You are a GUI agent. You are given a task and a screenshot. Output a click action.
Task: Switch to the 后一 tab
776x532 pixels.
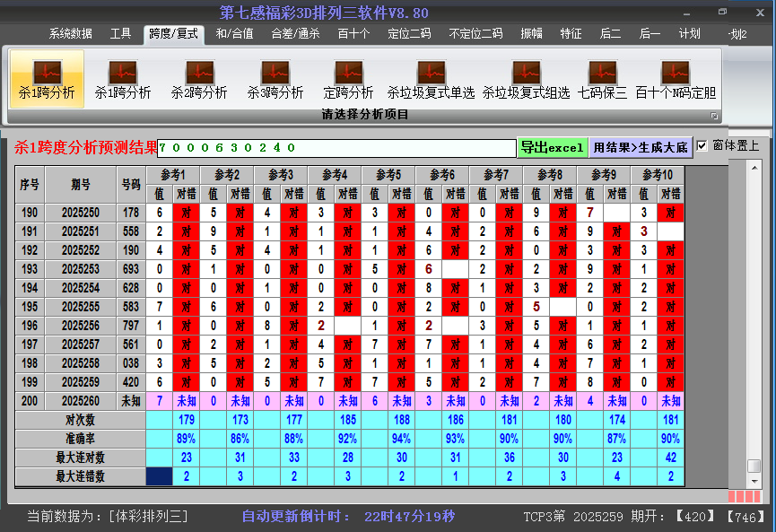[x=650, y=34]
